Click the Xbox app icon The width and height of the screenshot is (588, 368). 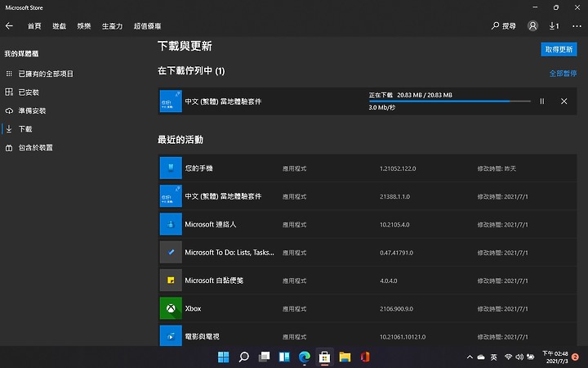pyautogui.click(x=171, y=308)
